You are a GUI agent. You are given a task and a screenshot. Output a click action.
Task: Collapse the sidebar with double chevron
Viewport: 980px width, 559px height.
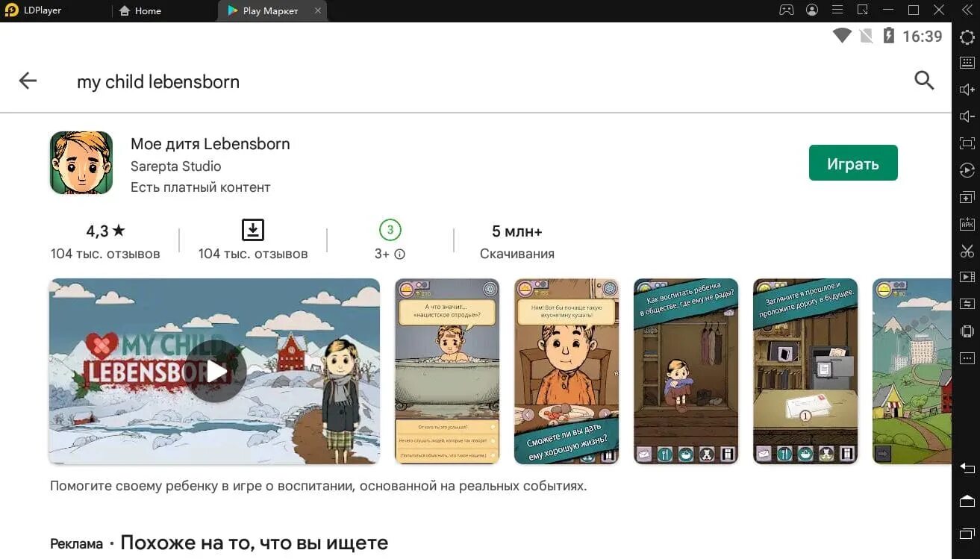[x=967, y=10]
